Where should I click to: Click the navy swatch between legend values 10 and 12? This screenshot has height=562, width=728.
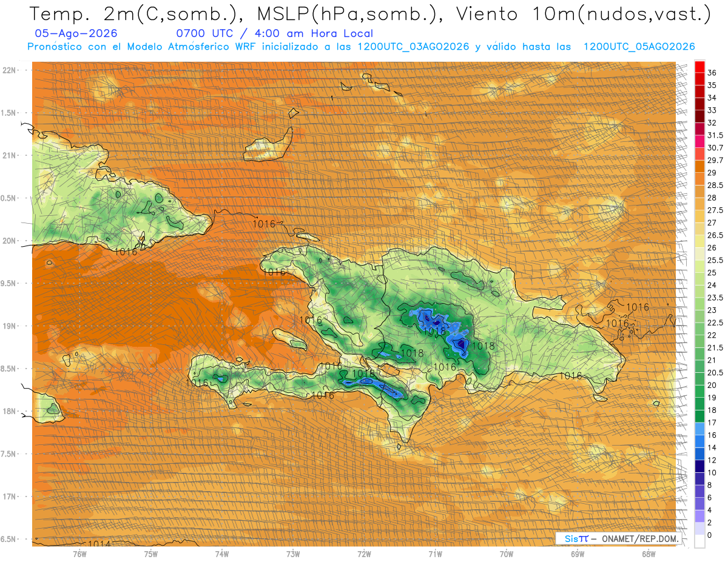click(699, 466)
